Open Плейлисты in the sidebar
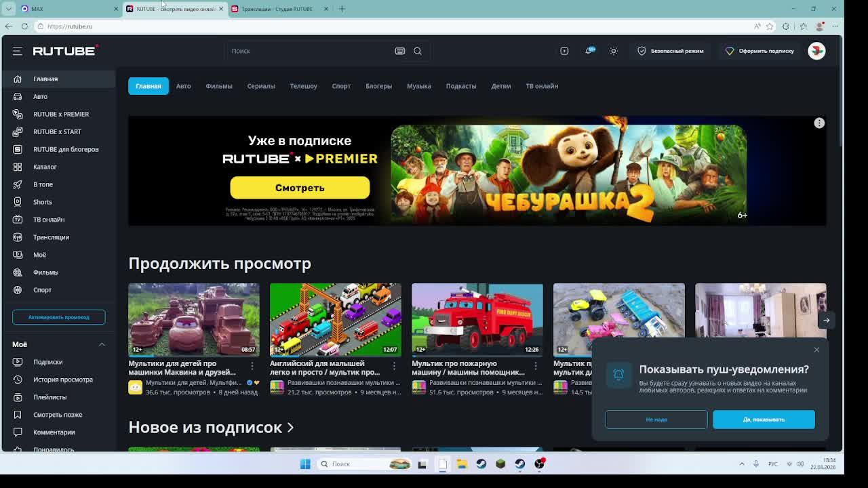The image size is (868, 488). pyautogui.click(x=59, y=397)
